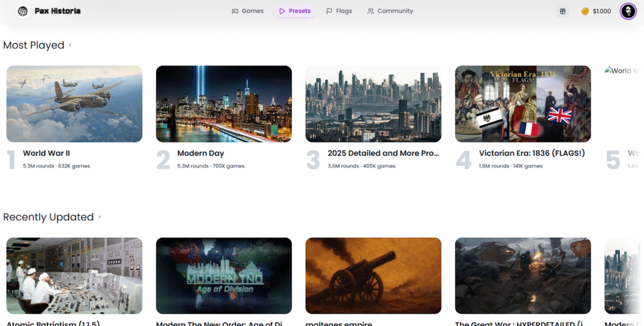Click the Modern Day preset title
The height and width of the screenshot is (326, 644).
click(x=201, y=153)
